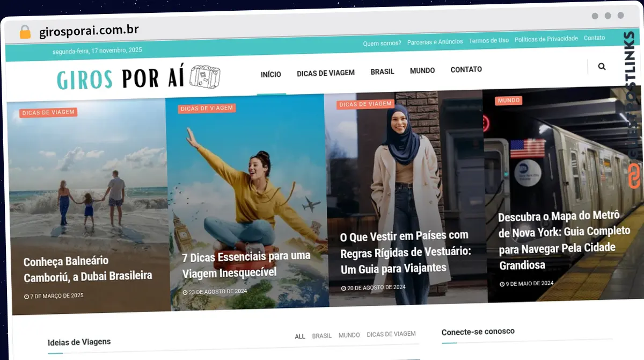Open Políticas de Privacidade link
The image size is (644, 360).
click(546, 39)
